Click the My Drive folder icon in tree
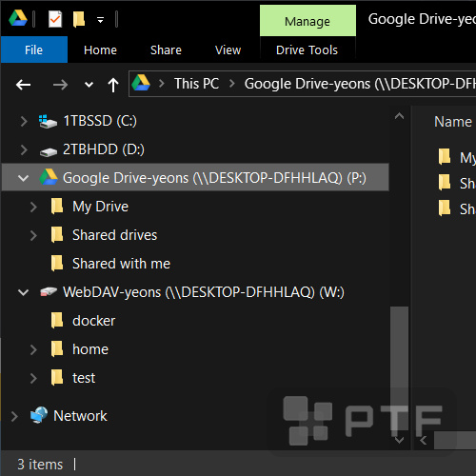The image size is (476, 476). click(x=57, y=206)
